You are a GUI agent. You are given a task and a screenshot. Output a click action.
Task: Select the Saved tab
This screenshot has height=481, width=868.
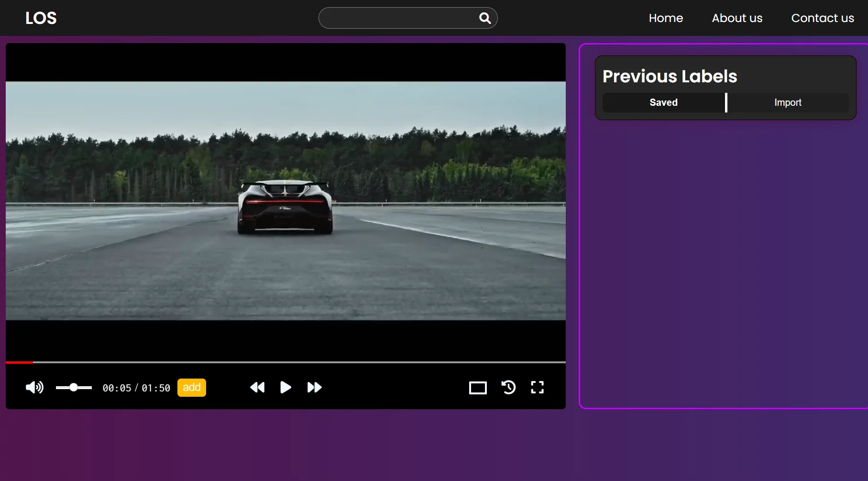coord(663,102)
